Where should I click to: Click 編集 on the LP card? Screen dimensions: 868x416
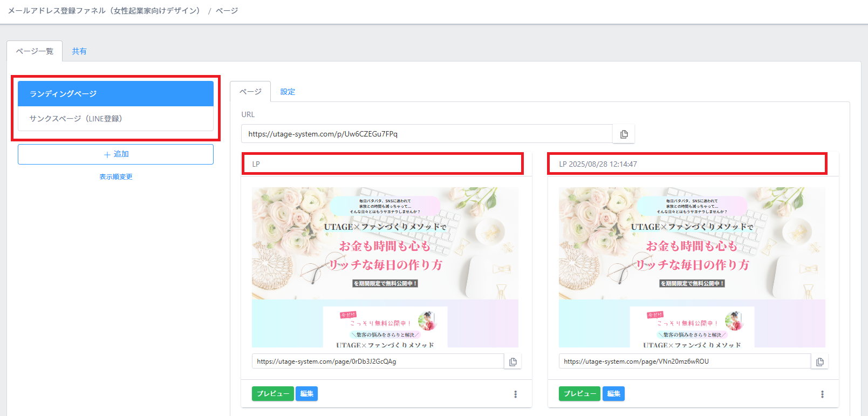pos(306,394)
